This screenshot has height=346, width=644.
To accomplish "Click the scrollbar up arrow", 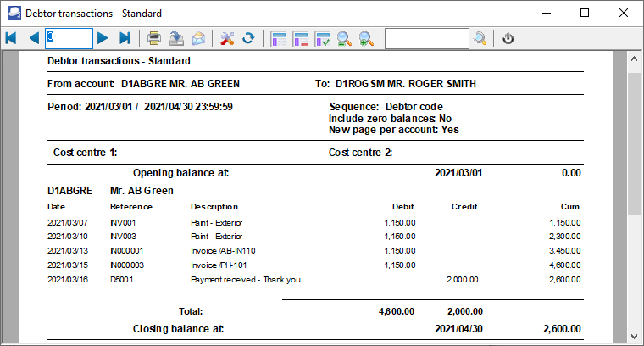I will point(634,59).
